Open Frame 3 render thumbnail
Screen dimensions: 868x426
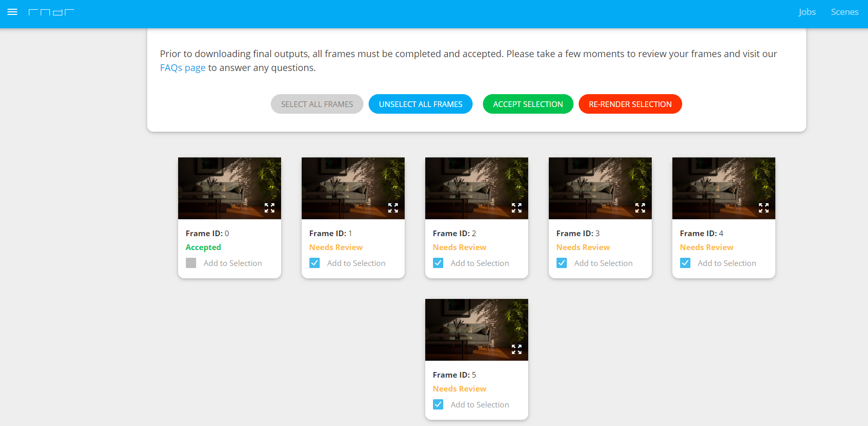click(600, 188)
